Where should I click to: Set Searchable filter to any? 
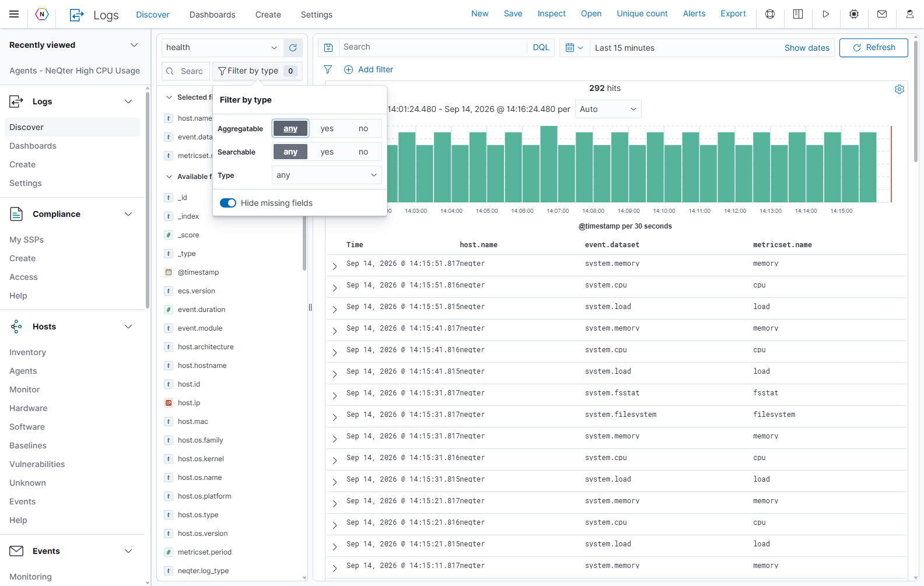point(290,152)
